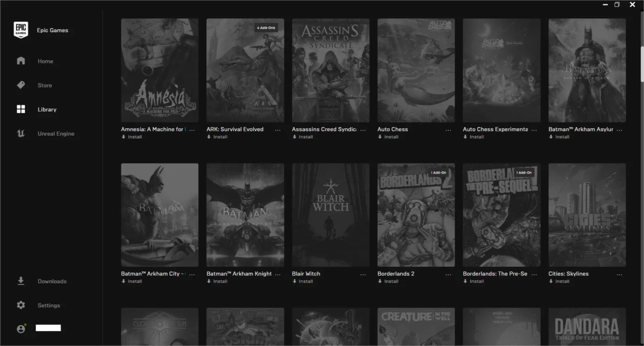Open three-dot menu for Auto Chess Experimental

tap(534, 130)
